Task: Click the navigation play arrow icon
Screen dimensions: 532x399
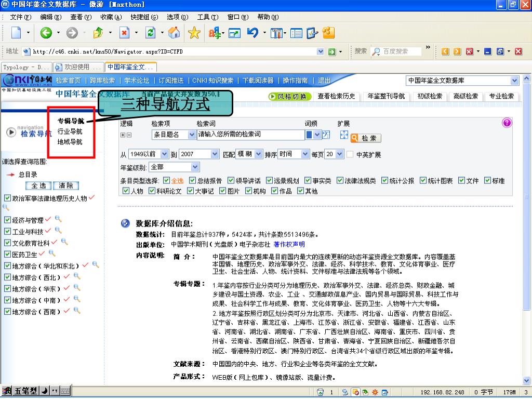Action: [11, 132]
